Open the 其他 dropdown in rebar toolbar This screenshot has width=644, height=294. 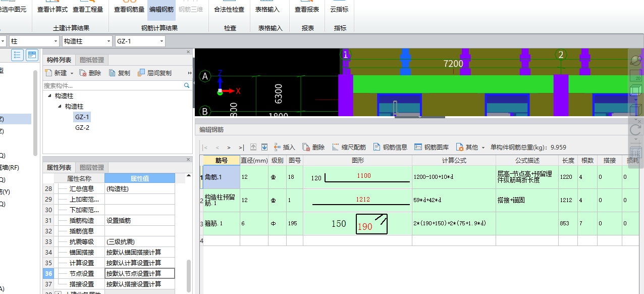pyautogui.click(x=470, y=148)
